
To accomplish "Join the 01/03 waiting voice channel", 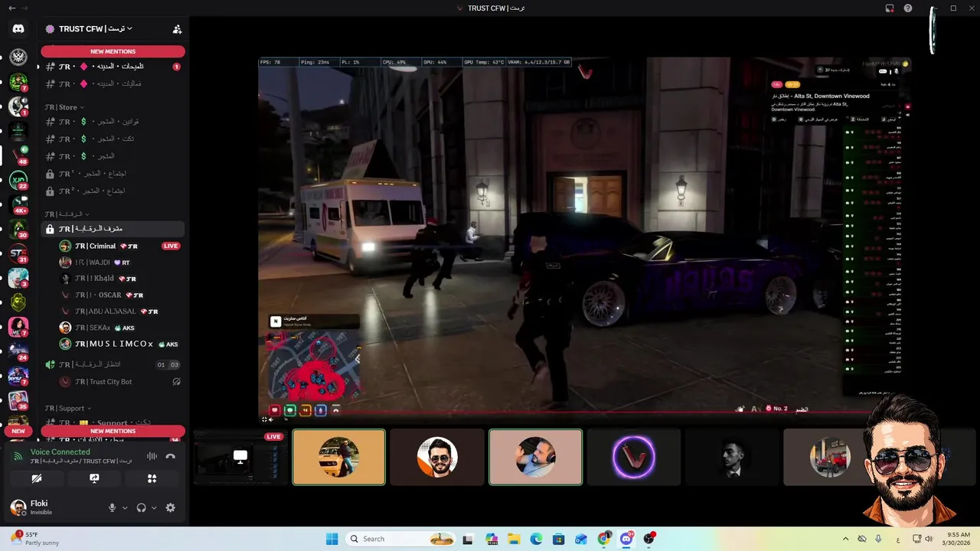I will click(113, 364).
